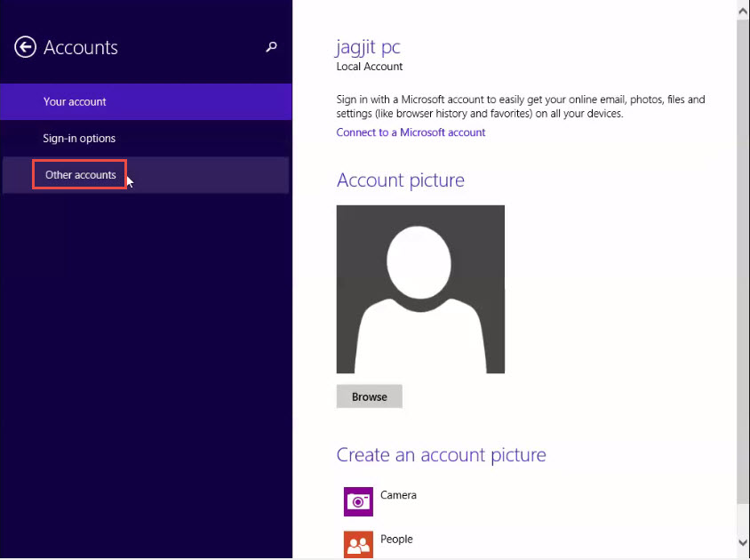Select the Your account section
The image size is (750, 560).
tap(146, 101)
